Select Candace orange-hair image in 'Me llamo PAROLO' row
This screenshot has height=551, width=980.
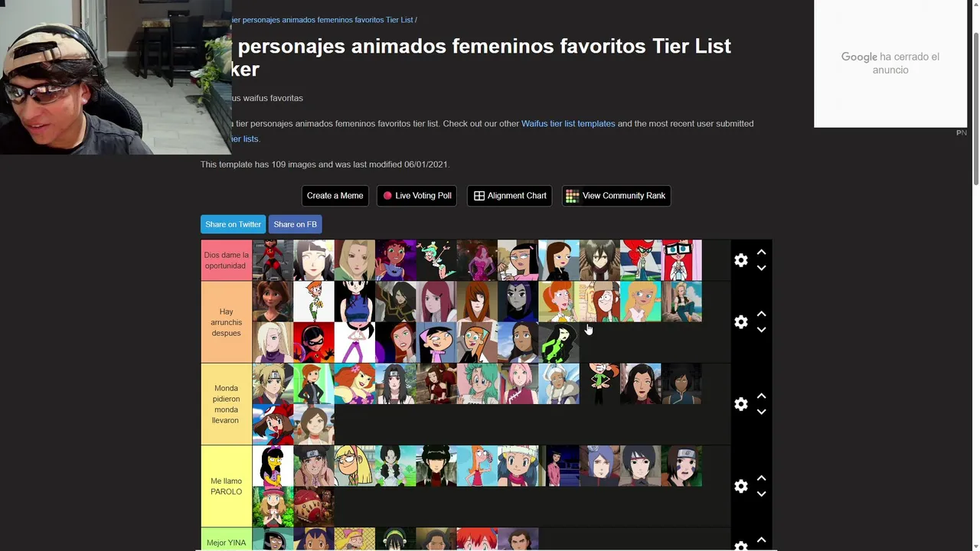pos(477,466)
